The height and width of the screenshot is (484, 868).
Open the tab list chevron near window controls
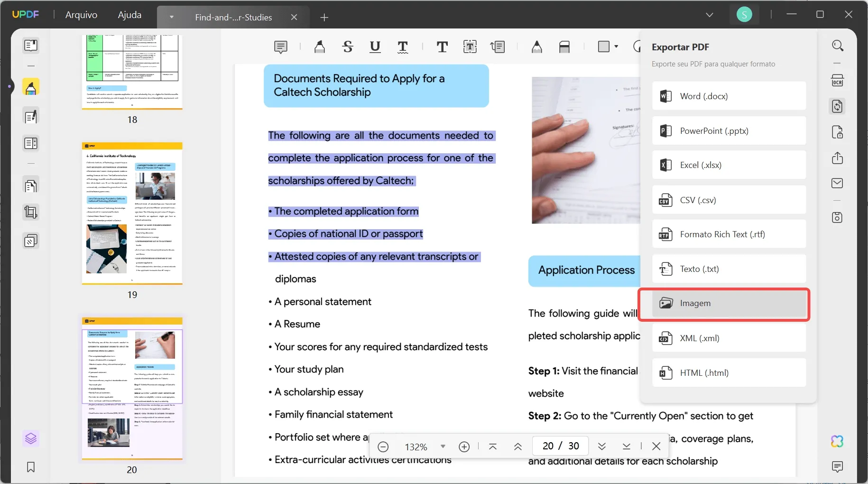tap(709, 15)
